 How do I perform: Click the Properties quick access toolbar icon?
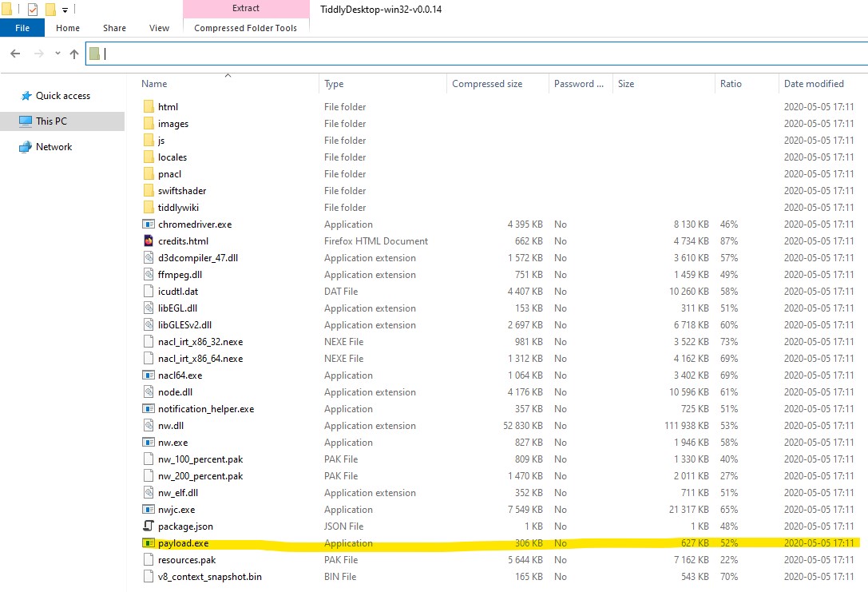coord(33,9)
